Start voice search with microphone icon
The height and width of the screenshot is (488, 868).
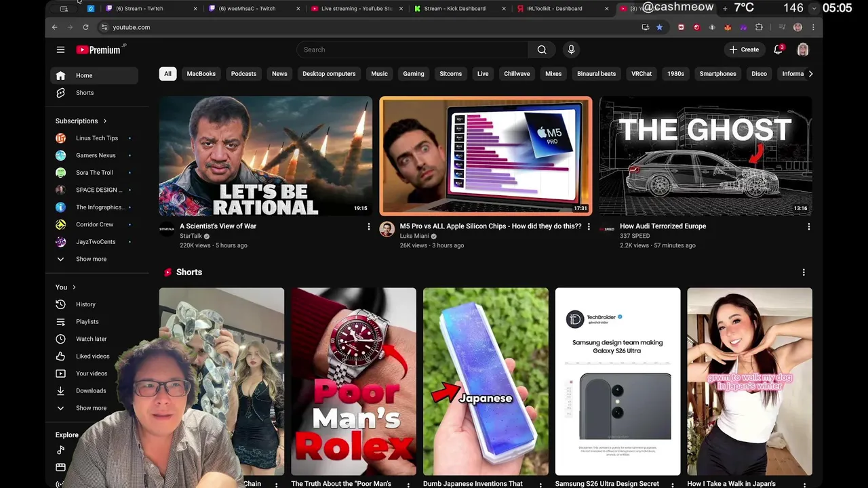(x=571, y=49)
